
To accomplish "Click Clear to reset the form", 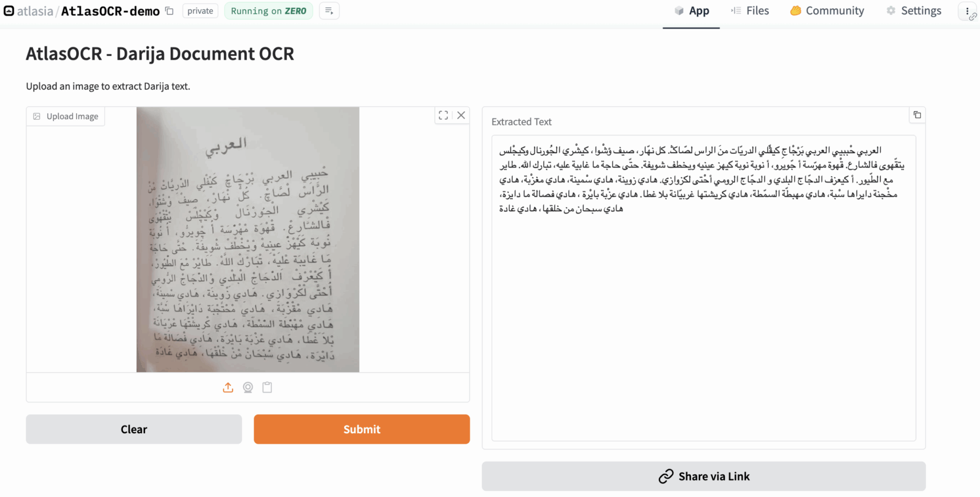I will tap(134, 429).
